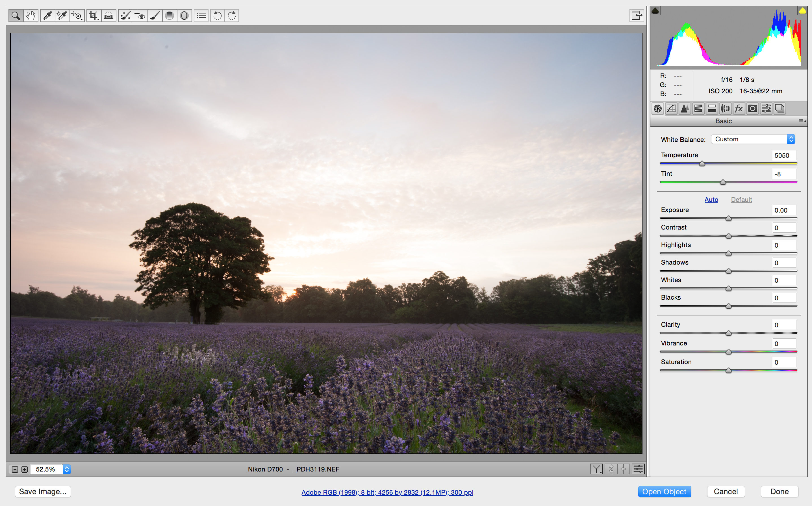Click the Default tone settings link
Image resolution: width=812 pixels, height=506 pixels.
741,200
